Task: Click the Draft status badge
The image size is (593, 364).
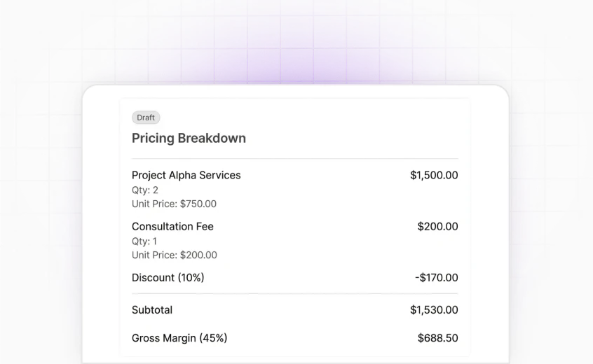Action: coord(146,118)
